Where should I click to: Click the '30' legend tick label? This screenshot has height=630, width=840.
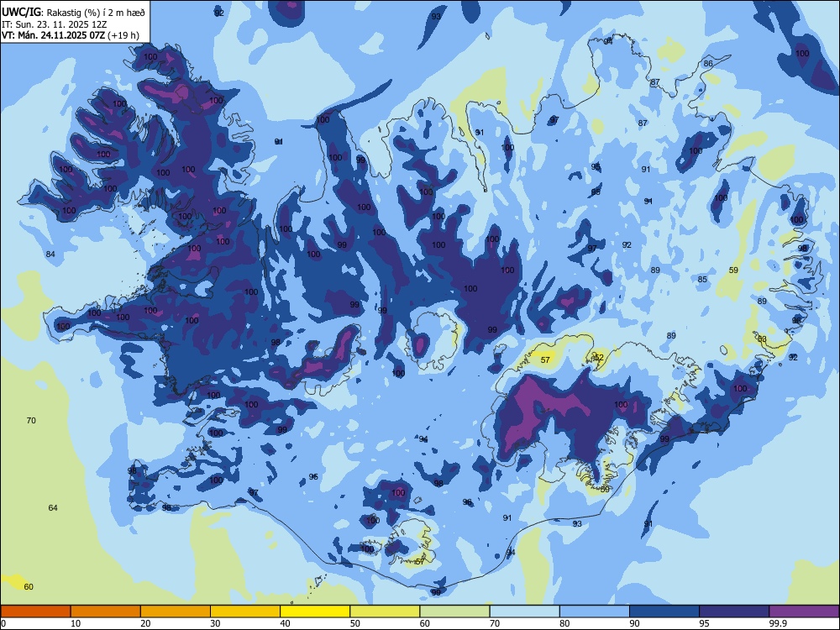tap(215, 623)
